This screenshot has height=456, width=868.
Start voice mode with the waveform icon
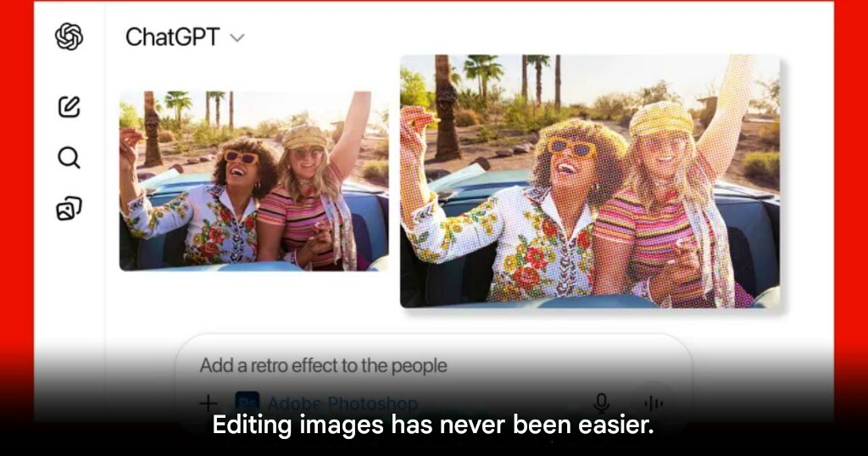(654, 403)
